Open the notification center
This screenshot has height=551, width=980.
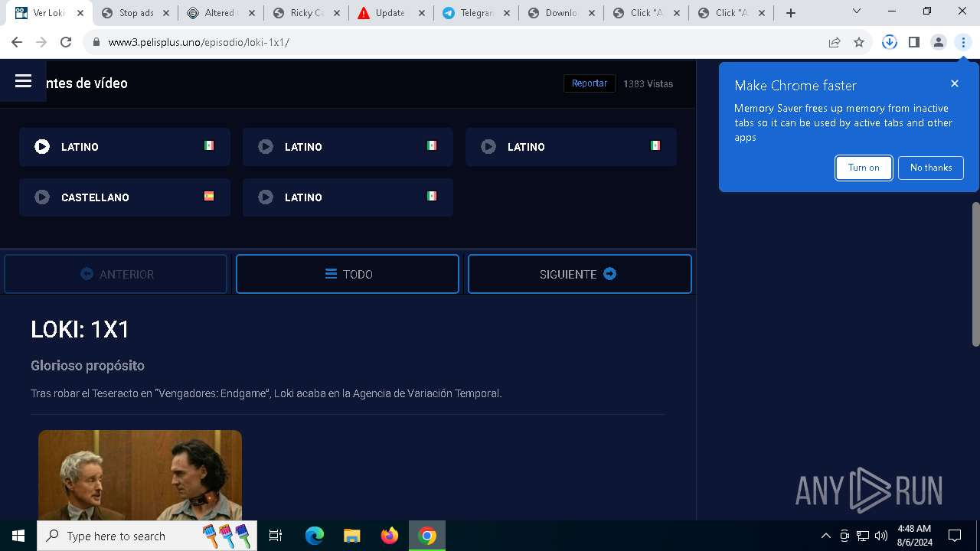(x=955, y=536)
